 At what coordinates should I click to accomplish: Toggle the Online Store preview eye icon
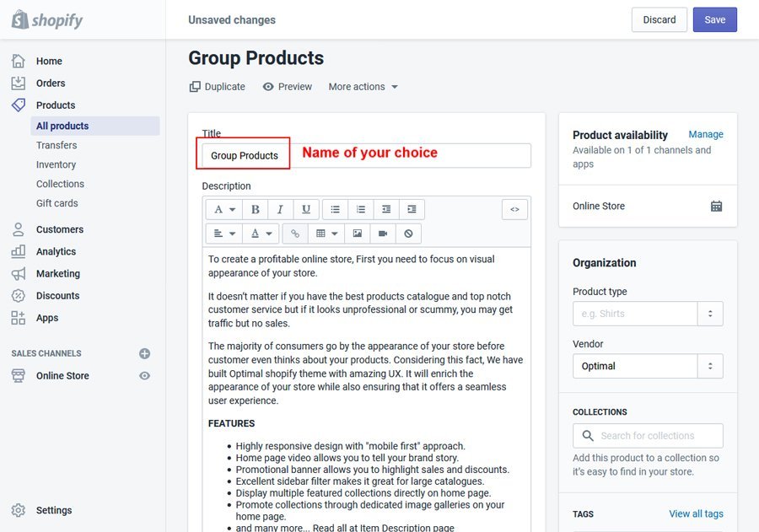144,376
